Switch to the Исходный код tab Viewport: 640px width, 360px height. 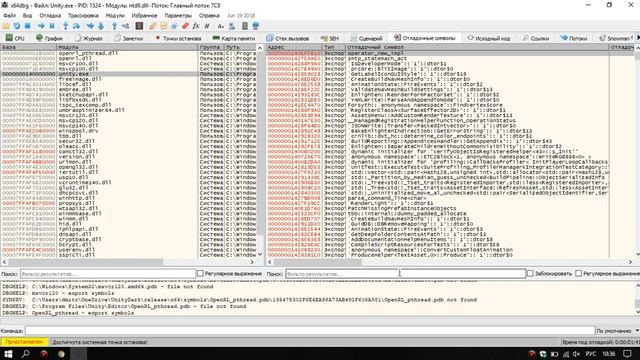point(489,38)
